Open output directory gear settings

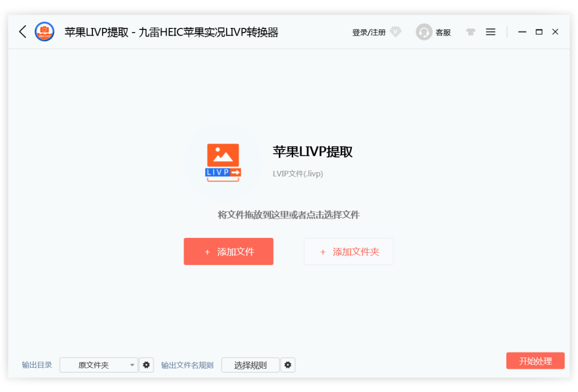[x=147, y=365]
